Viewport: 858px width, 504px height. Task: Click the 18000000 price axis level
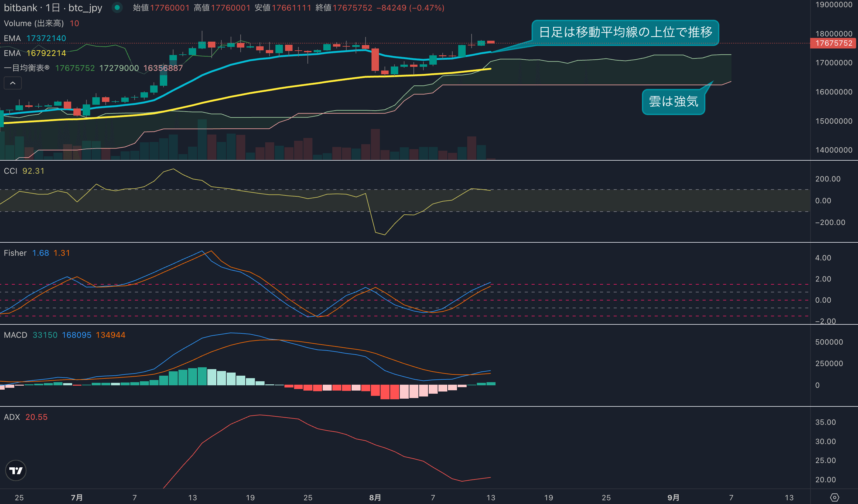pos(833,34)
